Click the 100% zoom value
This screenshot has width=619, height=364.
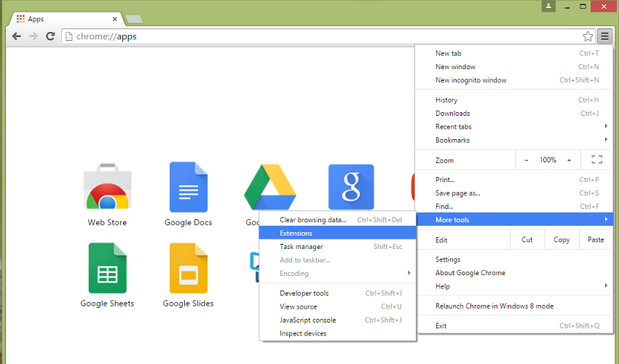548,160
